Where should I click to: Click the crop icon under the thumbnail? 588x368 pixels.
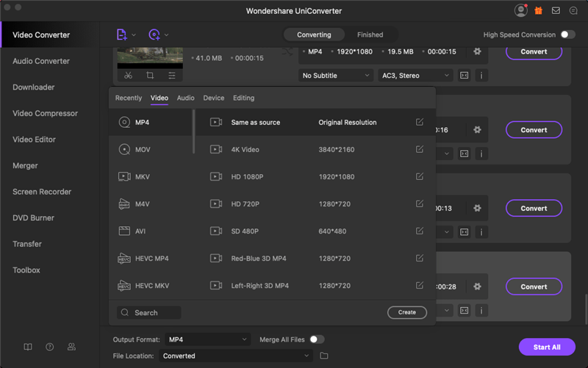pos(150,76)
